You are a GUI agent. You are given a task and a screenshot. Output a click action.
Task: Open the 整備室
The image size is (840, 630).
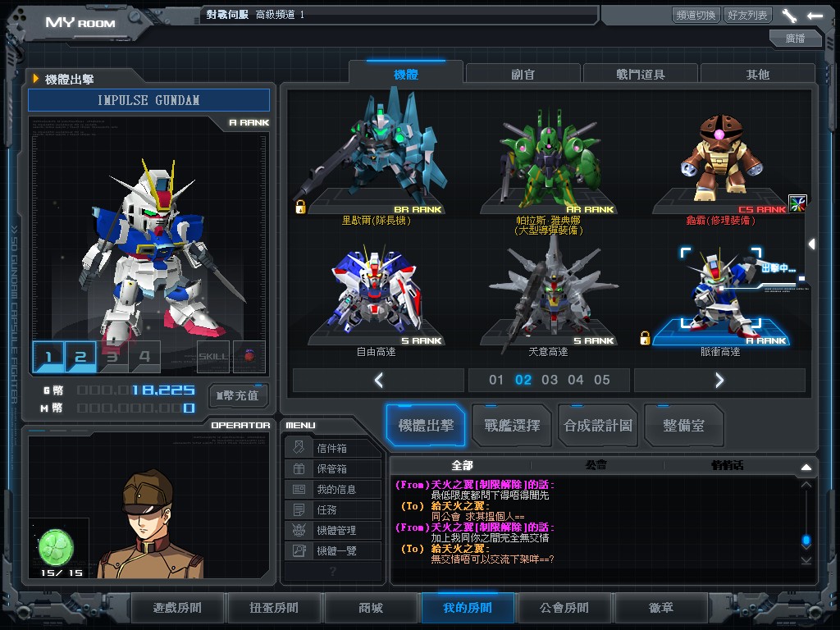point(683,426)
